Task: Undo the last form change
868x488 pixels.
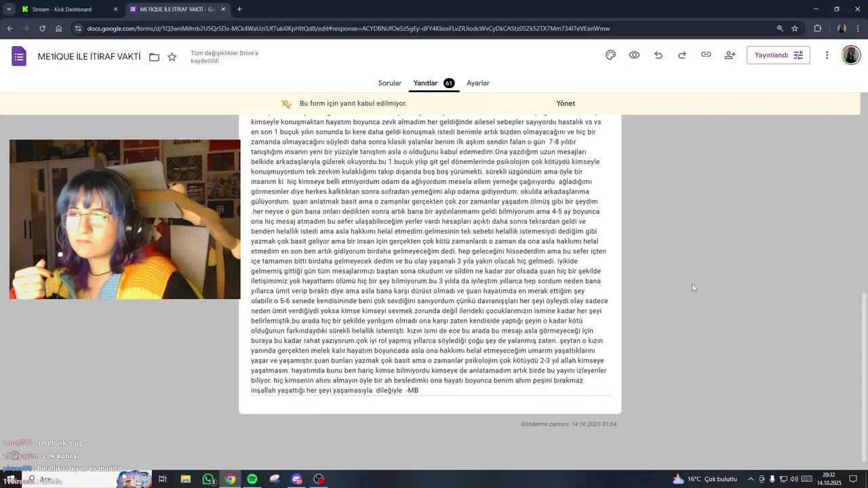Action: pos(658,55)
